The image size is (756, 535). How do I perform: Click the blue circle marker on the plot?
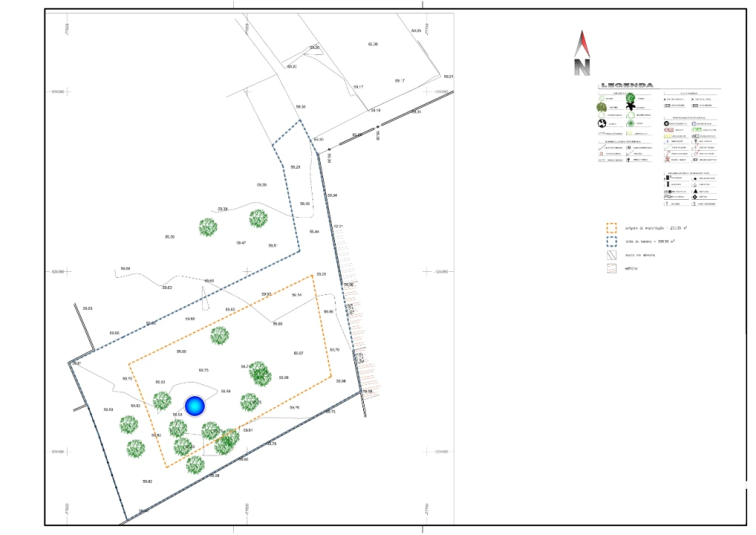[x=195, y=406]
